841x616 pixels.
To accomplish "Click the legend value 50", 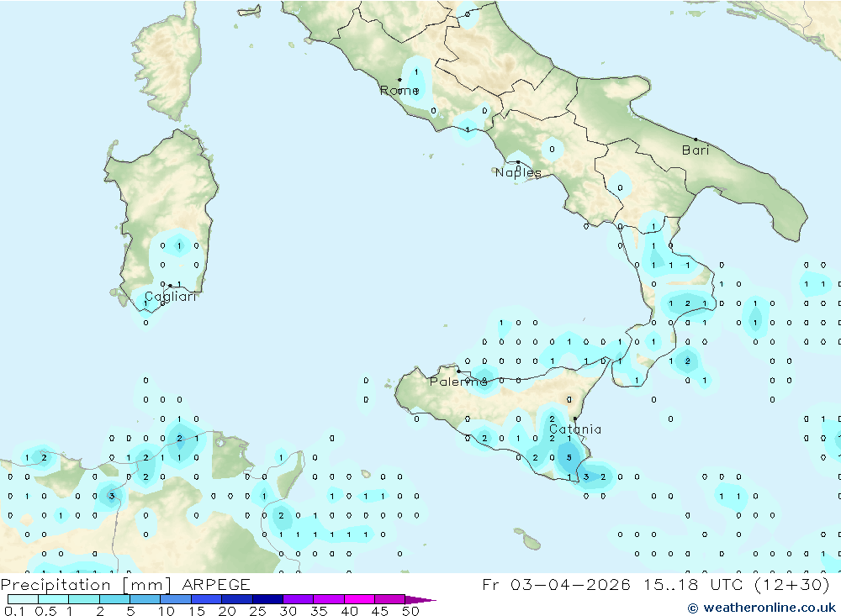I will pyautogui.click(x=410, y=611).
